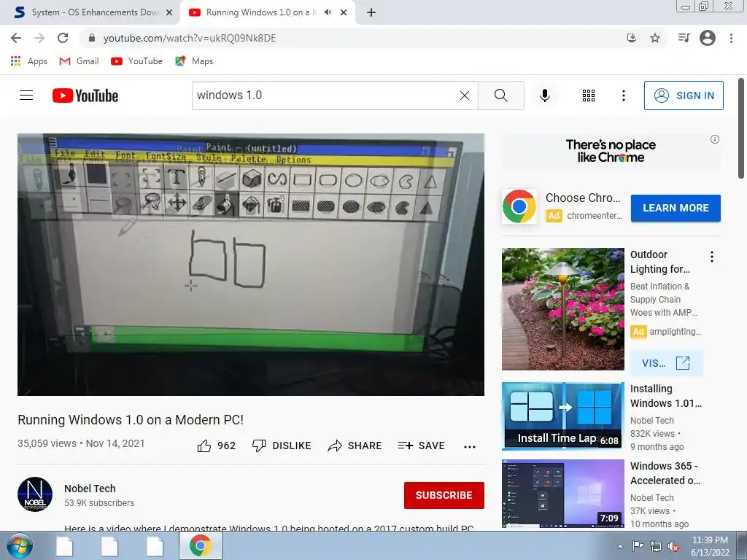Click the amplighting ad source text
The image size is (747, 560).
(675, 332)
